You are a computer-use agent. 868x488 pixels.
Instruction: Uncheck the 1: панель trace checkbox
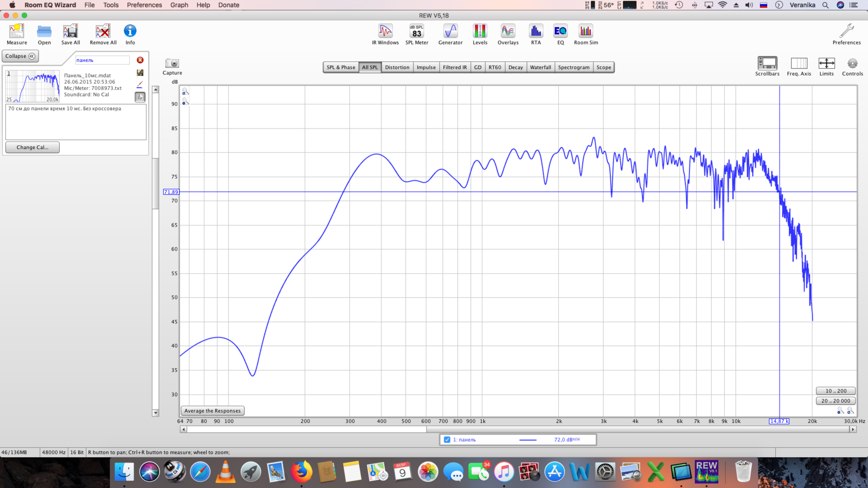(x=447, y=440)
